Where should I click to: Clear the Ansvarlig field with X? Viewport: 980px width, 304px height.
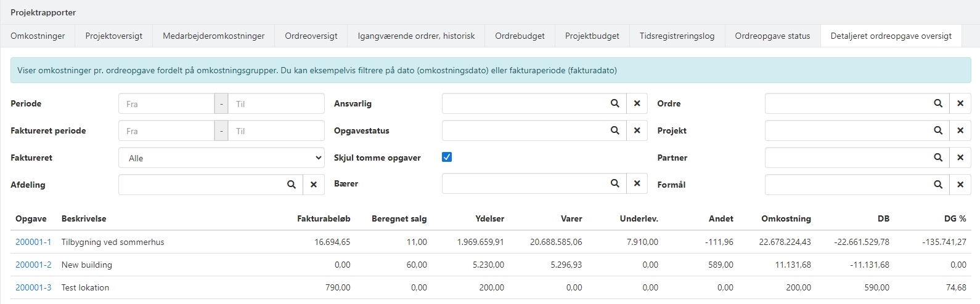click(637, 103)
